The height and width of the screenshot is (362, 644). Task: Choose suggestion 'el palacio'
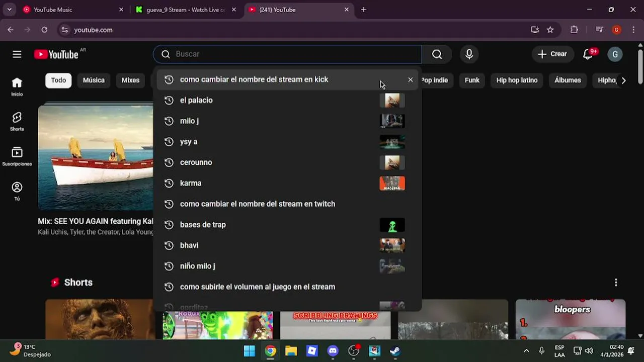point(287,100)
